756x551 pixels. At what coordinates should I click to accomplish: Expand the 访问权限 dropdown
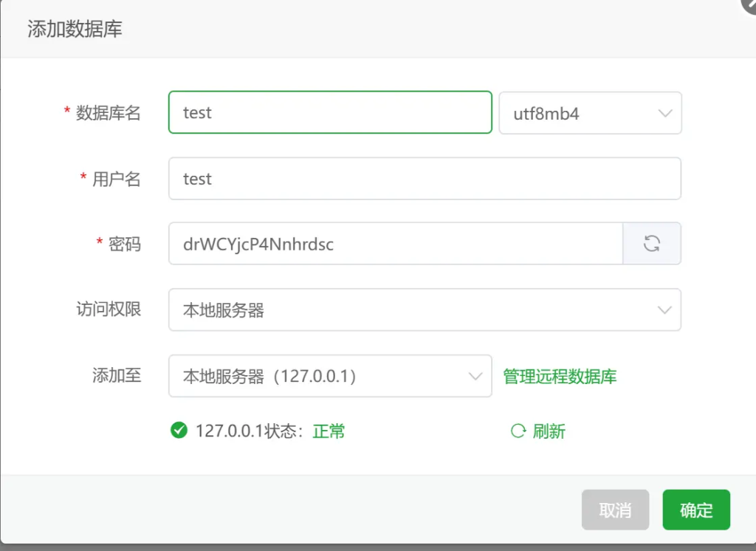425,310
